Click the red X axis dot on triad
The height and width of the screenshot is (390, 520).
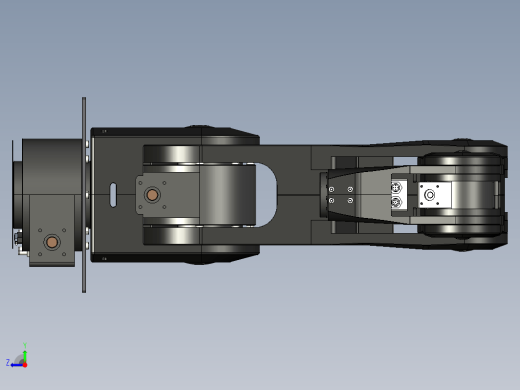coord(25,365)
